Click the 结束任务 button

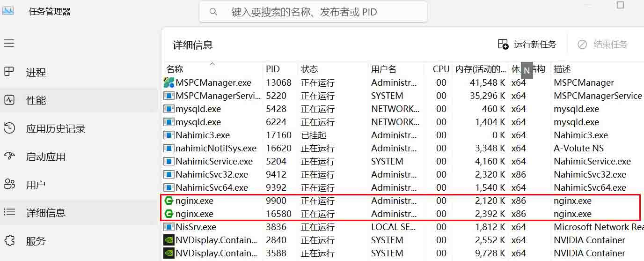point(602,44)
